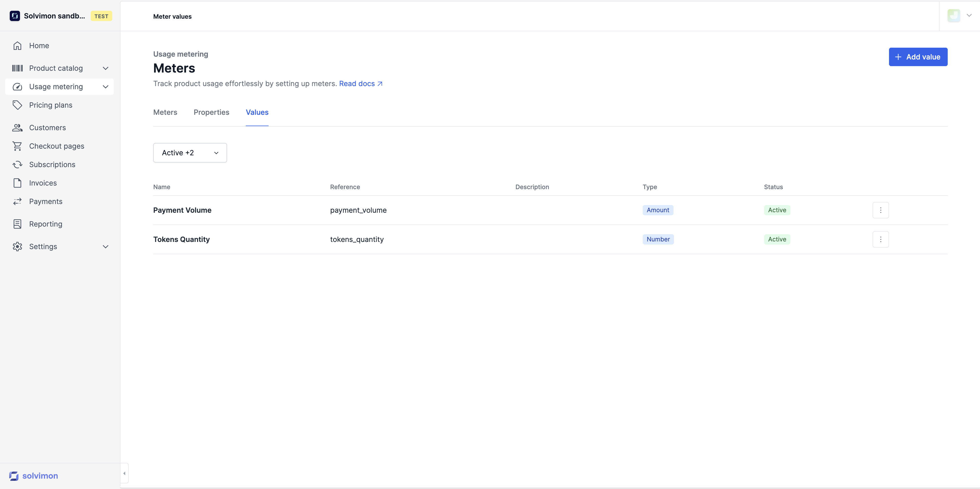
Task: Click the Customers people icon
Action: [x=17, y=128]
